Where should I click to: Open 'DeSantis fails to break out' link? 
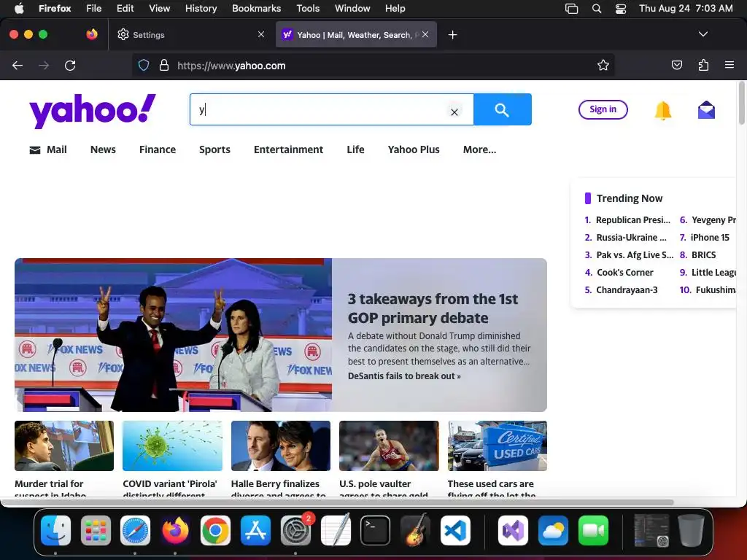point(404,376)
